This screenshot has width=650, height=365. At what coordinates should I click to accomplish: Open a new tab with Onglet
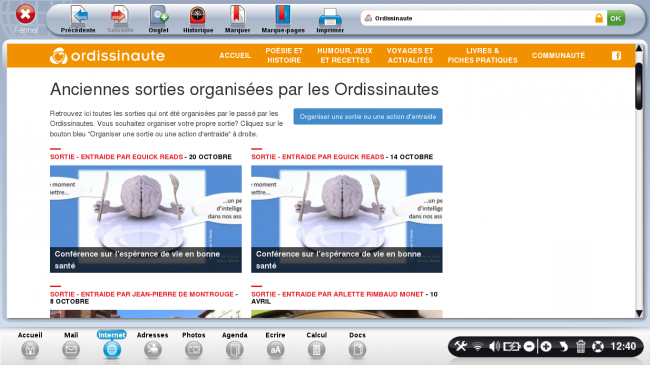point(158,19)
